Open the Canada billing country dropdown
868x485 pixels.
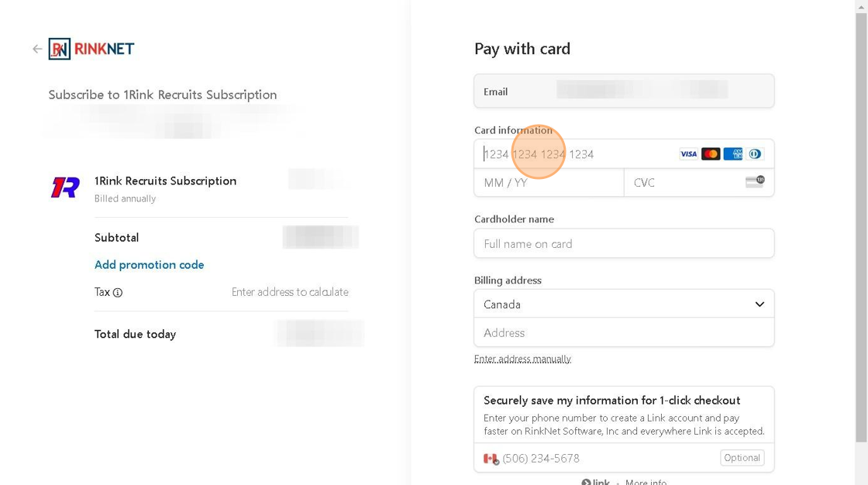(x=624, y=304)
